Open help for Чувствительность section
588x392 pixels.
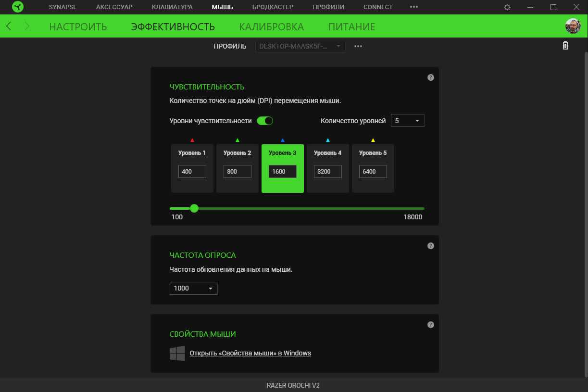pyautogui.click(x=431, y=77)
